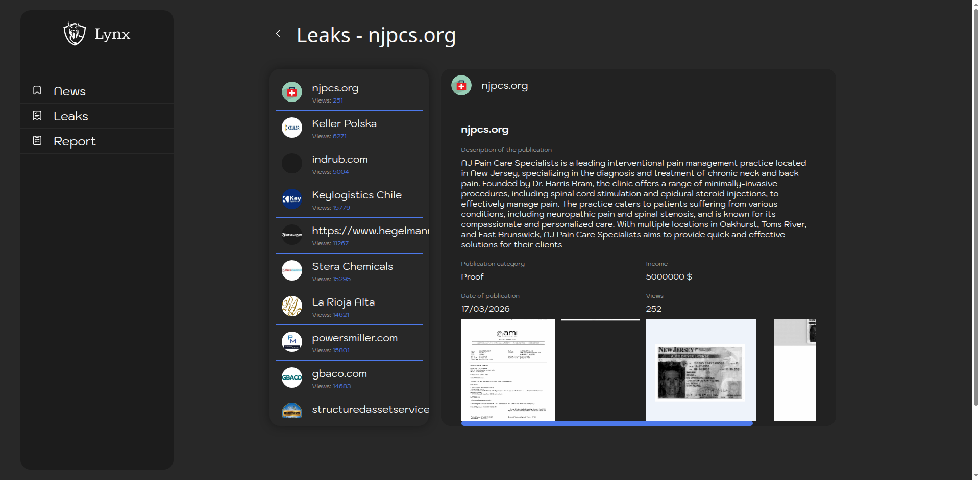Open the Keylogistics Chile entry name
This screenshot has width=980, height=480.
tap(357, 195)
